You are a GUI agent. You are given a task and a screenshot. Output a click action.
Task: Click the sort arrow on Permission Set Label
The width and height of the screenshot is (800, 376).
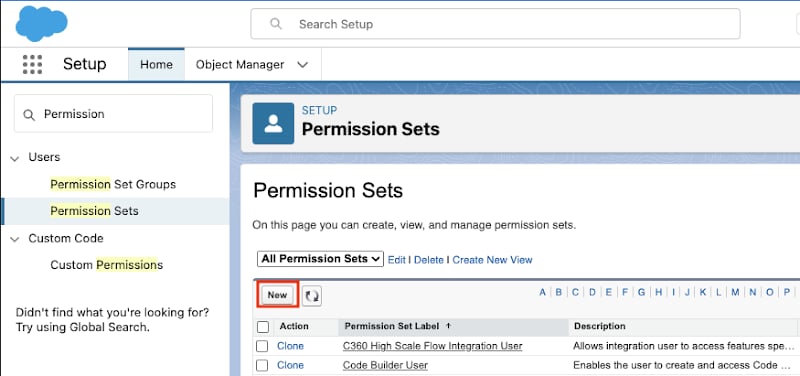448,325
